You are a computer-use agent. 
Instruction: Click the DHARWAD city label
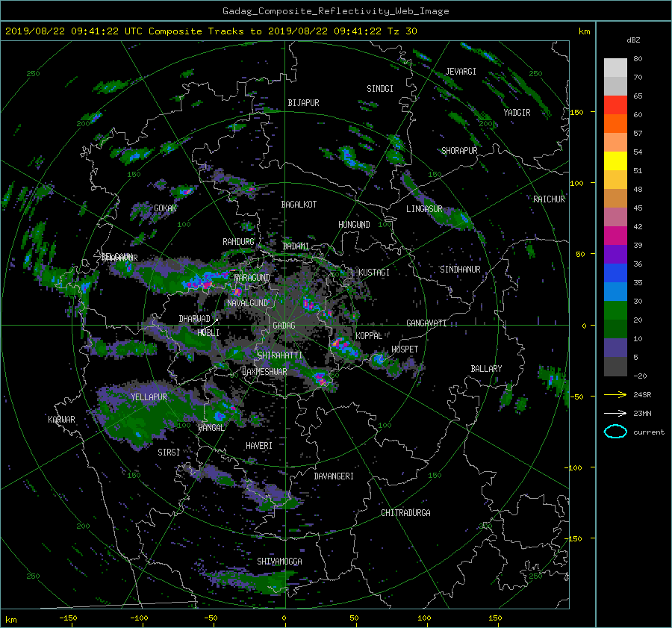pos(195,319)
